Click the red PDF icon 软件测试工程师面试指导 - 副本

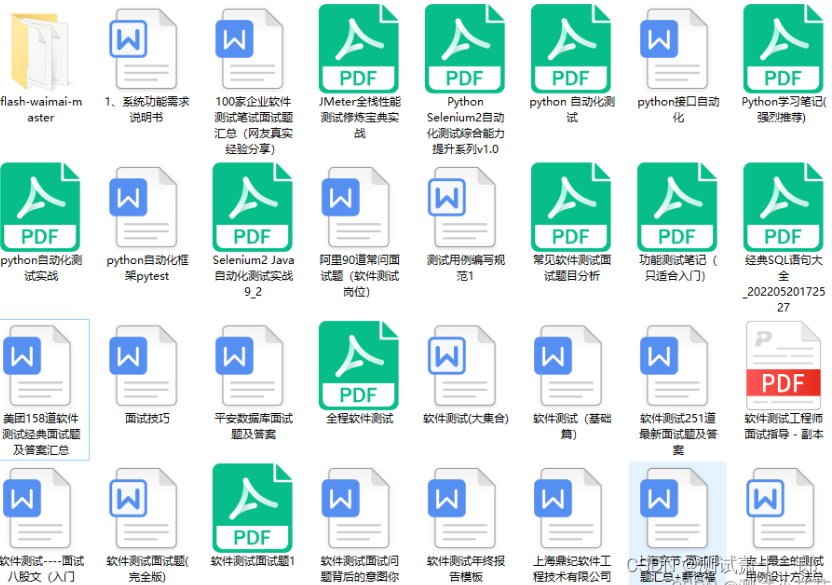pyautogui.click(x=783, y=365)
